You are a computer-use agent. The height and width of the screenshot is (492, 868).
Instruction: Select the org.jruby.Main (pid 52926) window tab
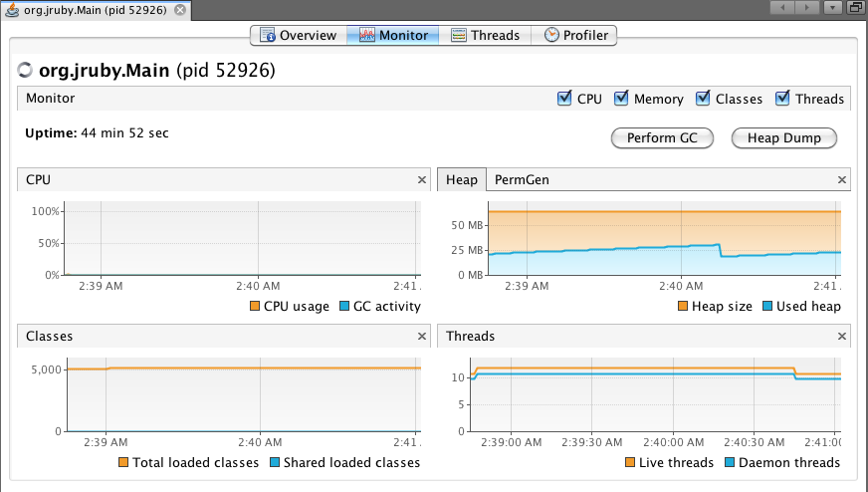click(x=96, y=10)
